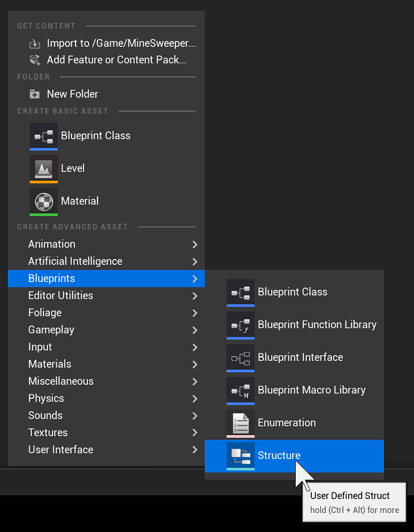The width and height of the screenshot is (414, 532).
Task: Click the Add Feature or Content Pack icon
Action: pos(35,60)
